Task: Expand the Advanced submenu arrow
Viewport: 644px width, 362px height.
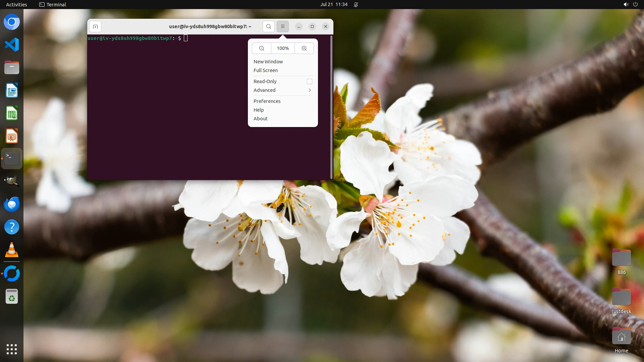Action: click(309, 90)
